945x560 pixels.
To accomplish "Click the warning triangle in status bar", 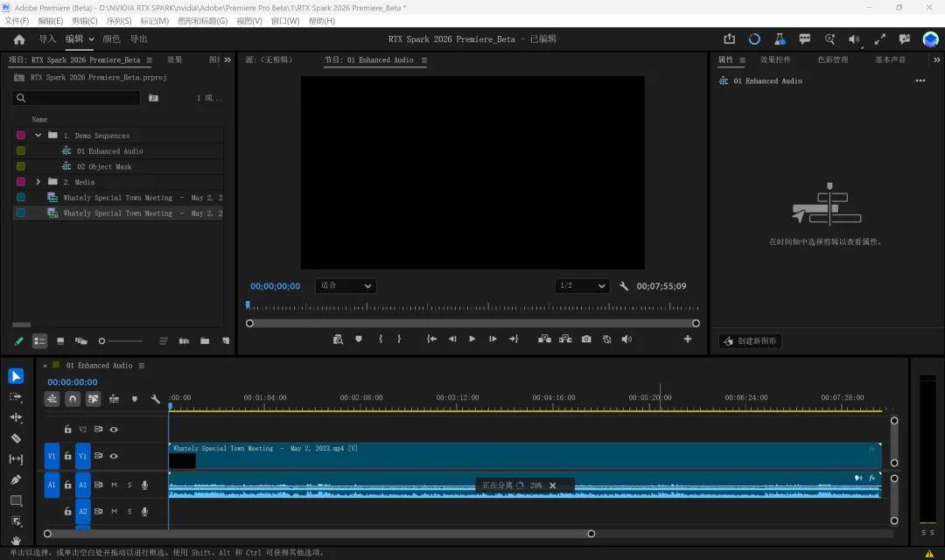I will (929, 553).
